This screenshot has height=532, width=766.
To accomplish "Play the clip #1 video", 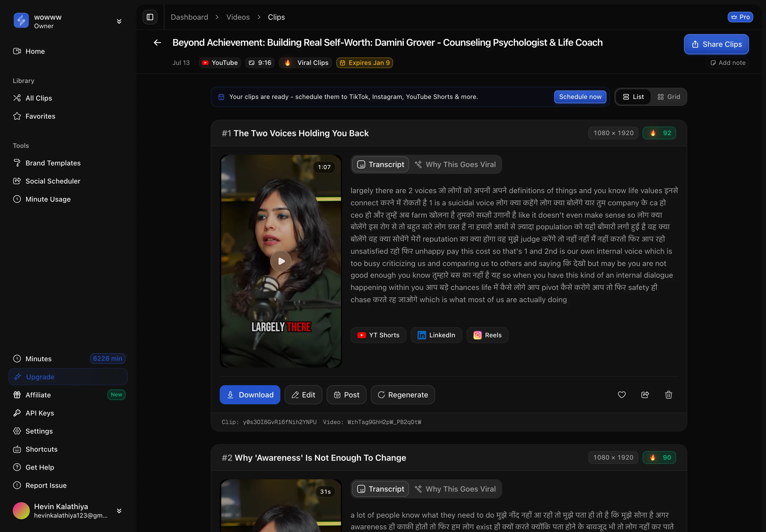I will point(281,261).
